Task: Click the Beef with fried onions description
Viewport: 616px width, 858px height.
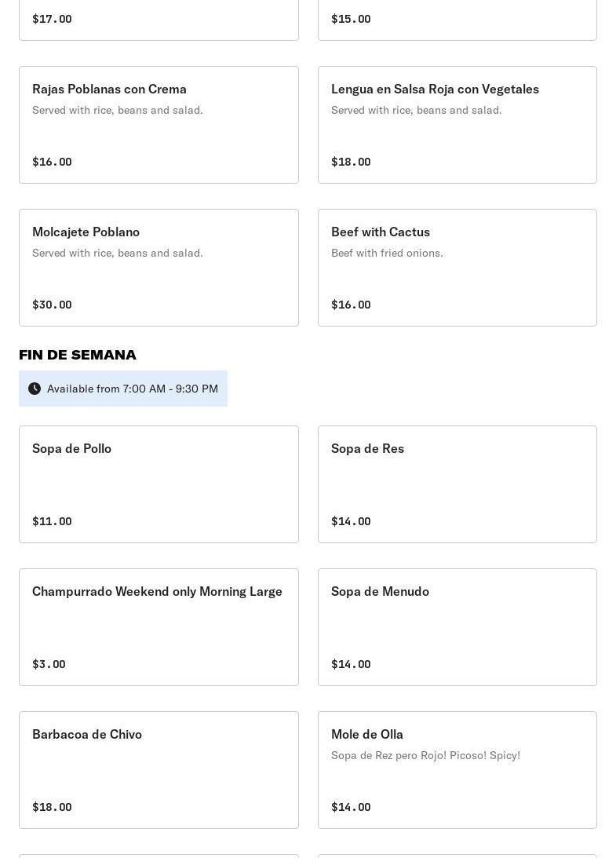Action: [387, 253]
